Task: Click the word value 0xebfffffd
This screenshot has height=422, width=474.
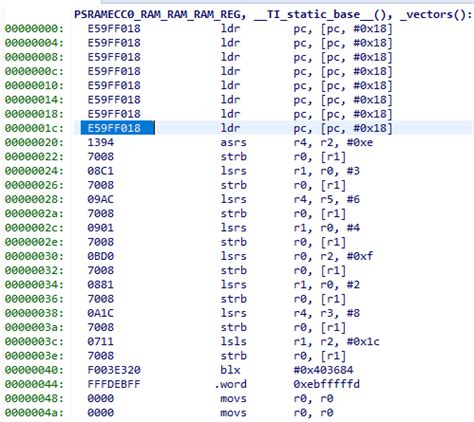Action: point(327,384)
